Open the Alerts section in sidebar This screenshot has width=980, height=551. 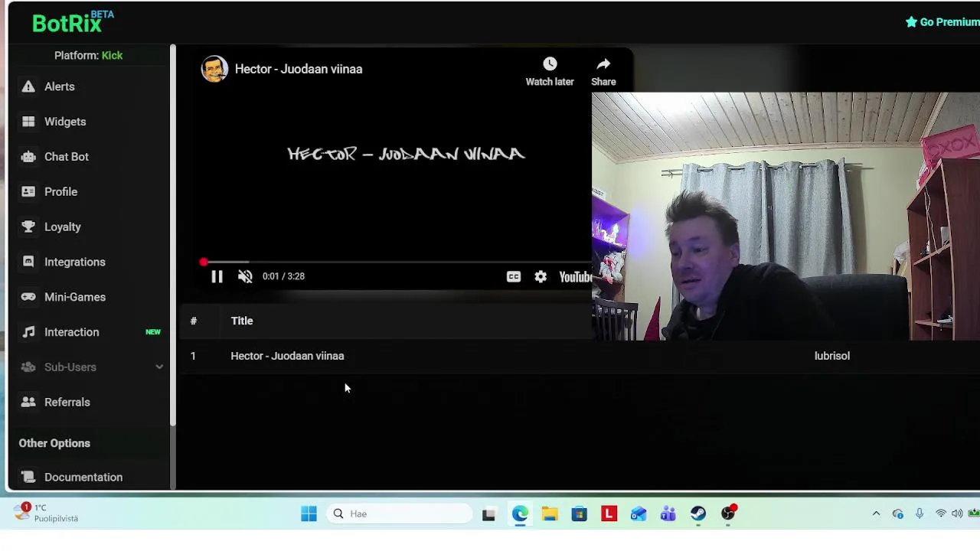tap(59, 86)
